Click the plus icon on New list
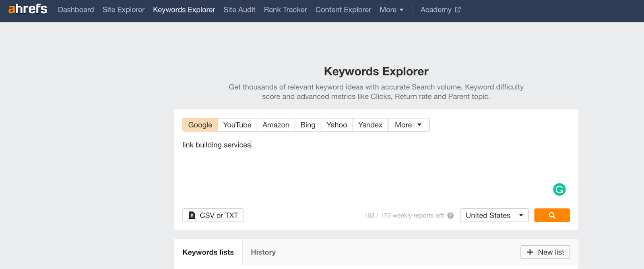644x269 pixels. pos(530,252)
